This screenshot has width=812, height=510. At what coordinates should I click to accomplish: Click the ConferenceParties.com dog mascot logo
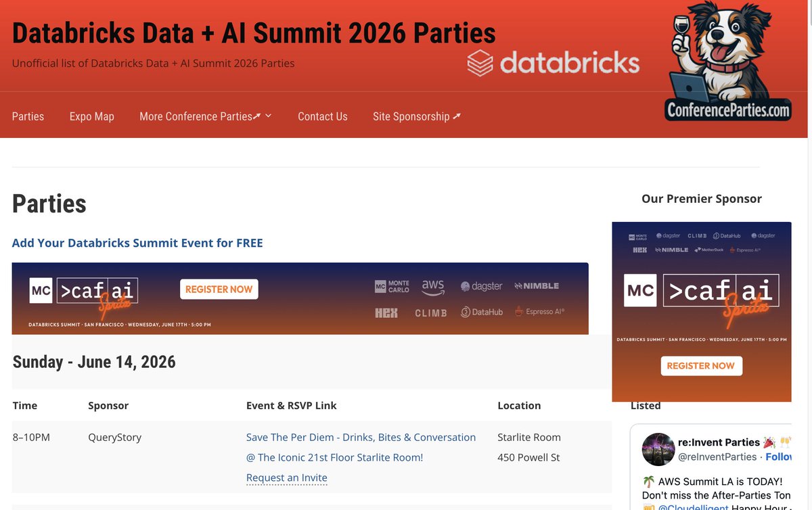[x=727, y=62]
